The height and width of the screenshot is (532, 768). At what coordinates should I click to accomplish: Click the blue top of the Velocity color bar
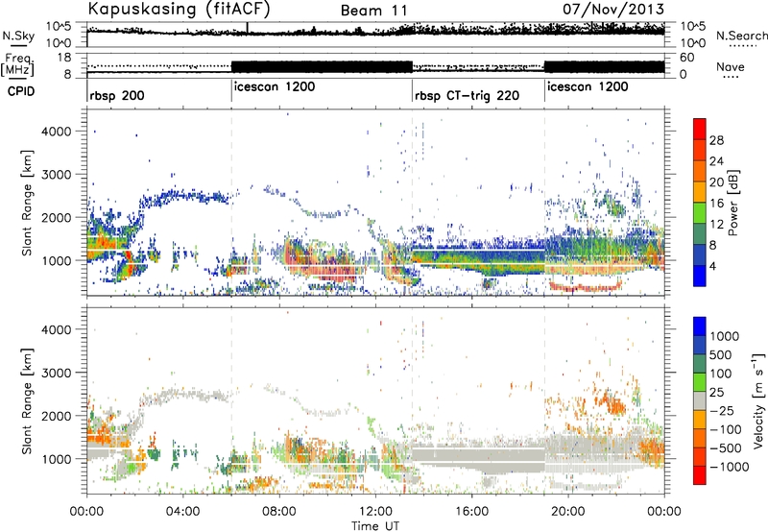point(700,326)
